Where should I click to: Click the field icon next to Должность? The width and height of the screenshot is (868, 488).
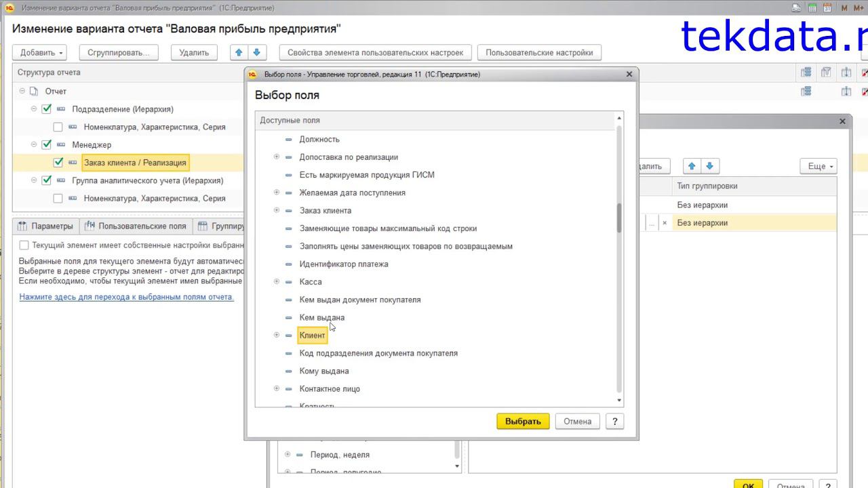[x=289, y=140]
